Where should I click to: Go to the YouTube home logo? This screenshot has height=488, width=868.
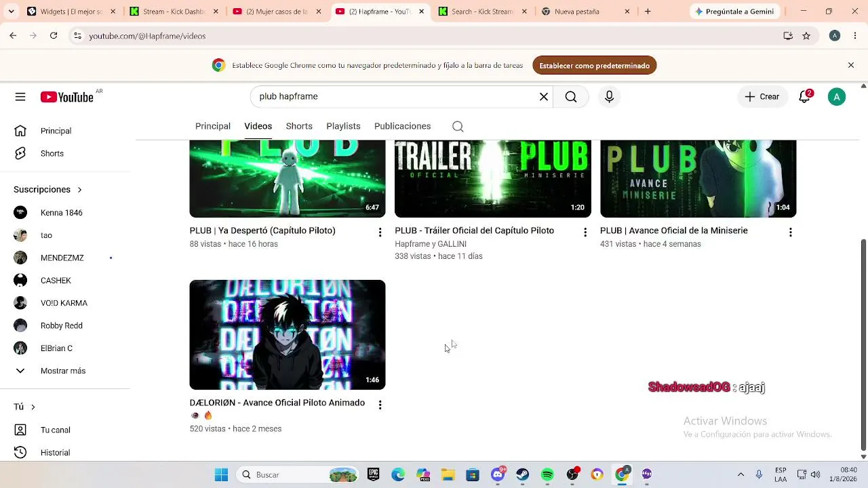tap(66, 97)
